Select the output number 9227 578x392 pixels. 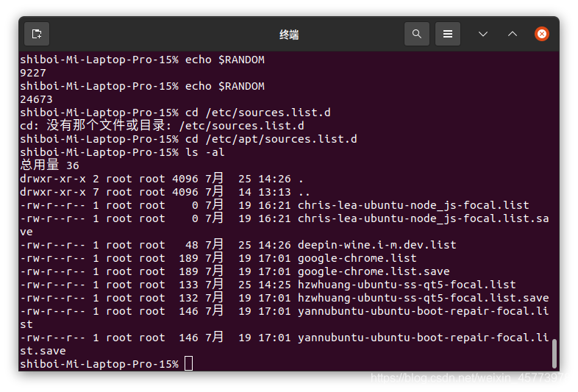point(33,73)
